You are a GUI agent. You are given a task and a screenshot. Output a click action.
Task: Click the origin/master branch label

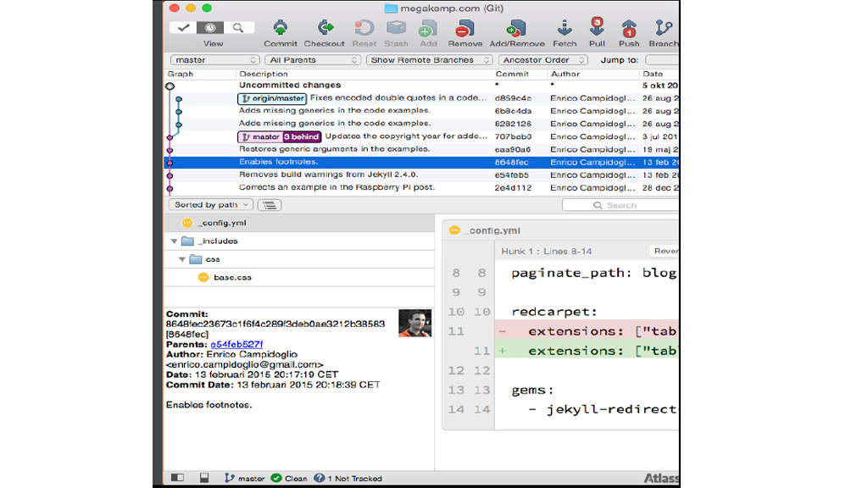[x=272, y=98]
